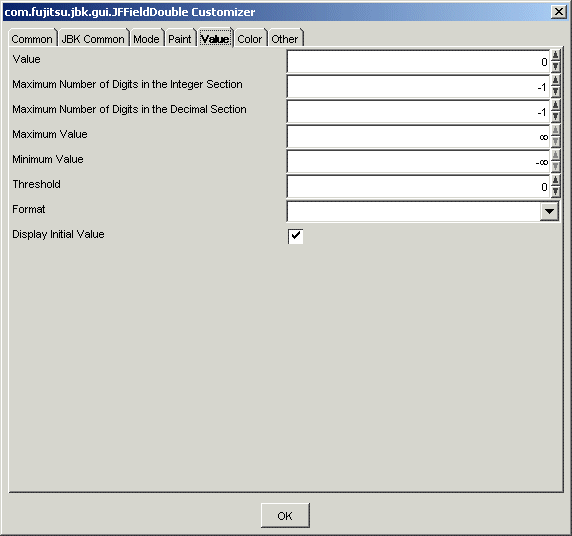Viewport: 572px width, 536px height.
Task: Click the 'Display Initial Value' label
Action: (x=58, y=234)
